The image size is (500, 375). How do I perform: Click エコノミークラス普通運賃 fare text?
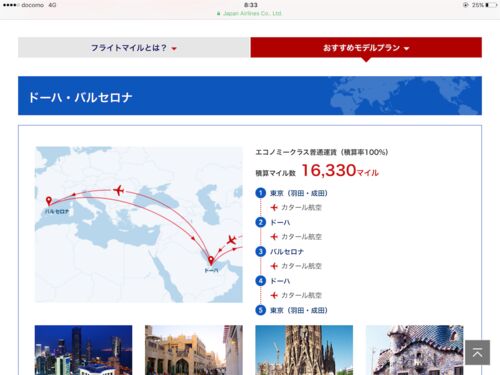(x=321, y=152)
